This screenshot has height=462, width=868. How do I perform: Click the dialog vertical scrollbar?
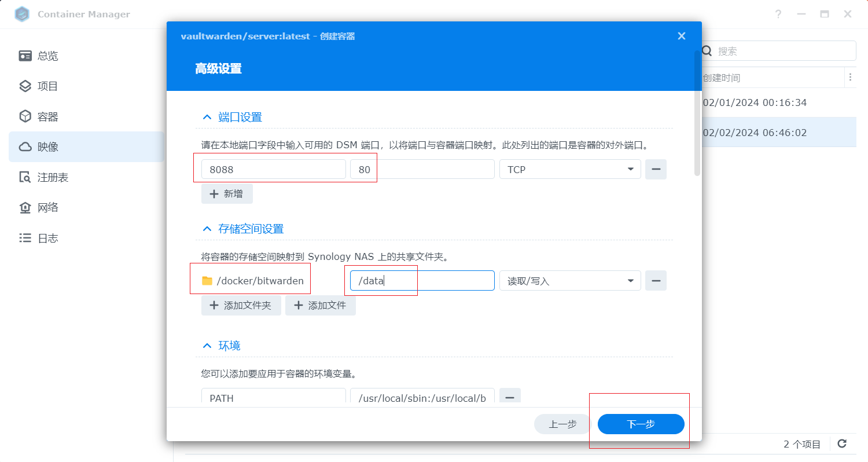pos(697,113)
